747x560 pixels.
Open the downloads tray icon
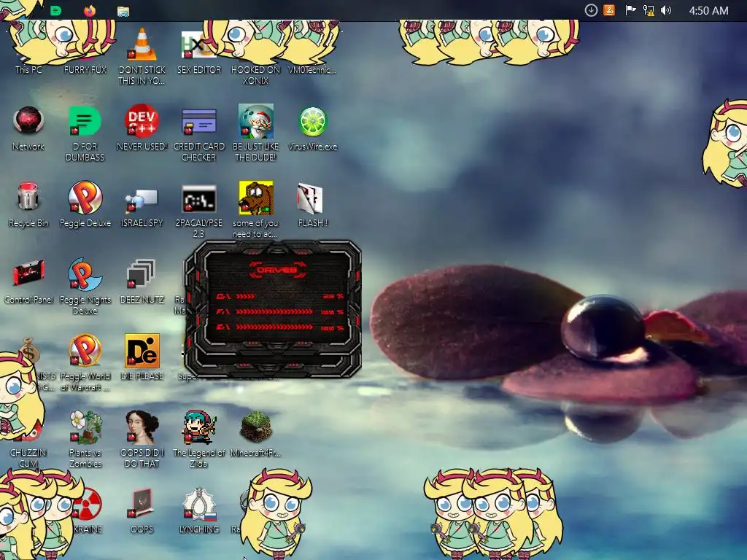pos(591,10)
